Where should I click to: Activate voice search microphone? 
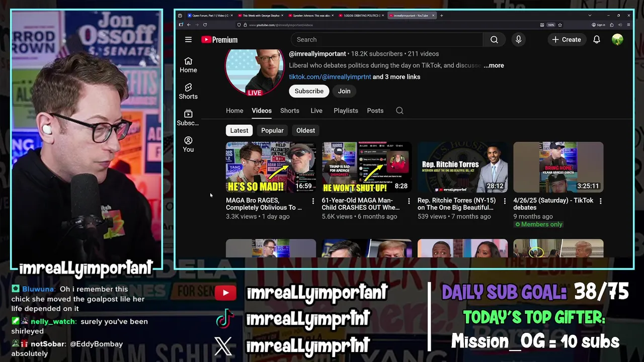519,40
